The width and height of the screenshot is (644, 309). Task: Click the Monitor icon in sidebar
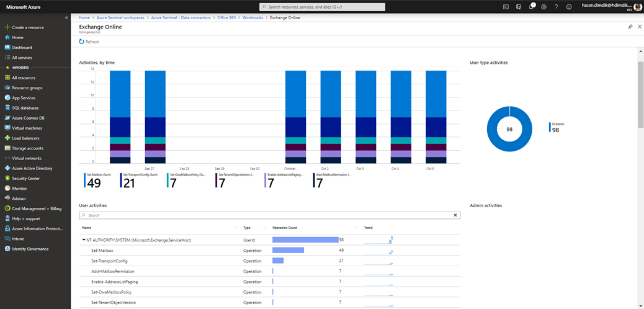7,188
